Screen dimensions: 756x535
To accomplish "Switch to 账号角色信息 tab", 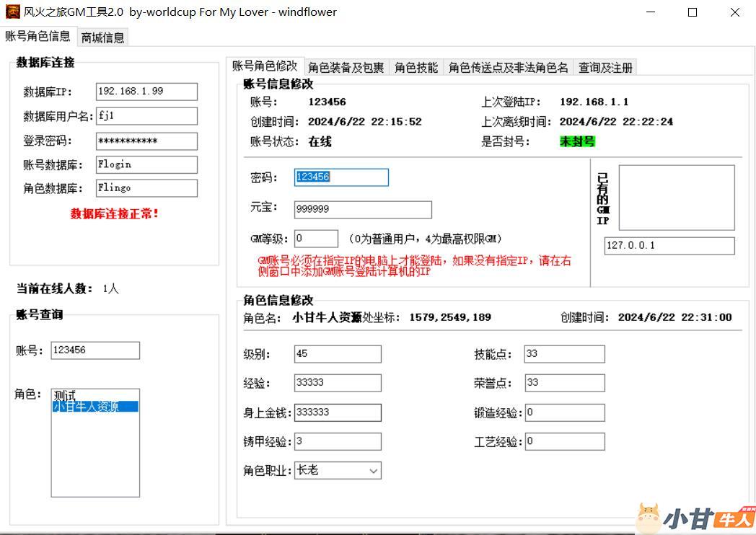I will pos(38,36).
